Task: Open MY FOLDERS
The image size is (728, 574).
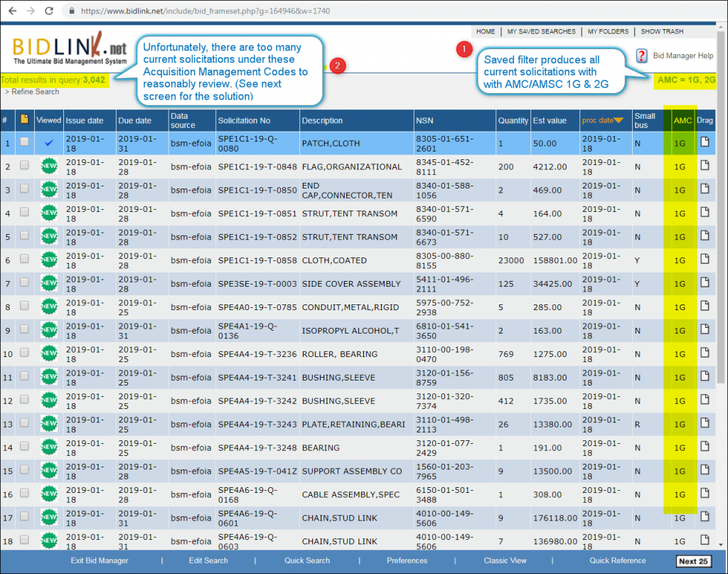Action: [x=609, y=31]
